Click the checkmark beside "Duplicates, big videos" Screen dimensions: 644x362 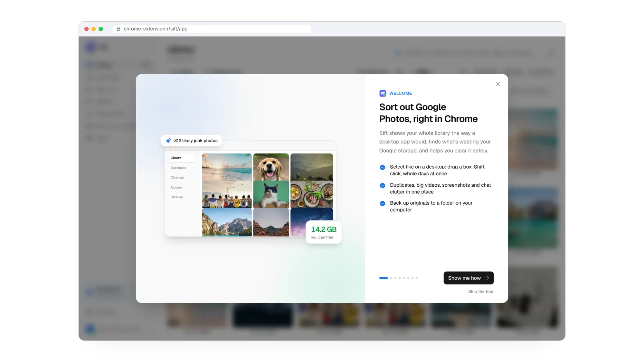click(x=382, y=186)
